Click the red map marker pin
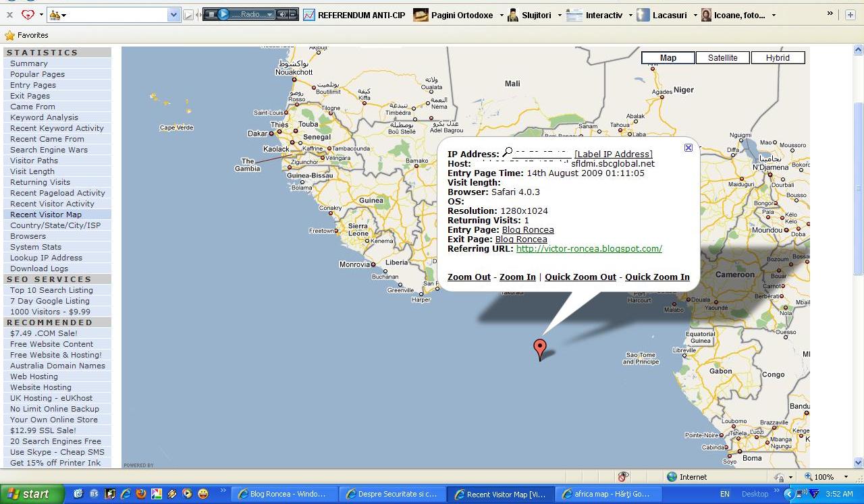 539,349
